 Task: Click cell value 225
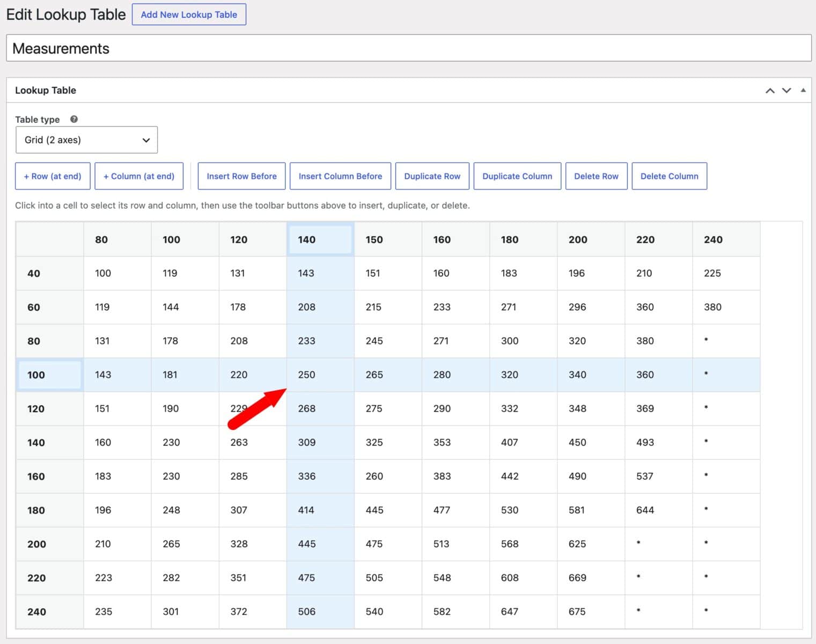[726, 273]
